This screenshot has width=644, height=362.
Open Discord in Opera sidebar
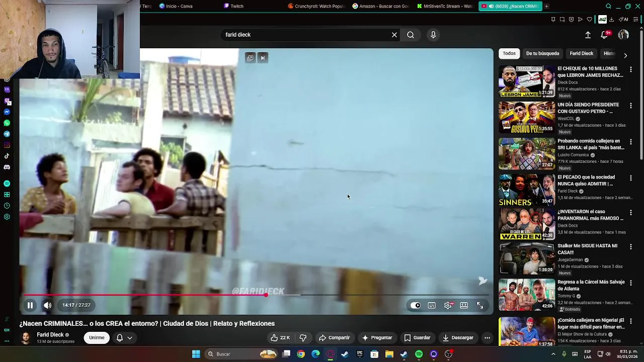coord(7,167)
